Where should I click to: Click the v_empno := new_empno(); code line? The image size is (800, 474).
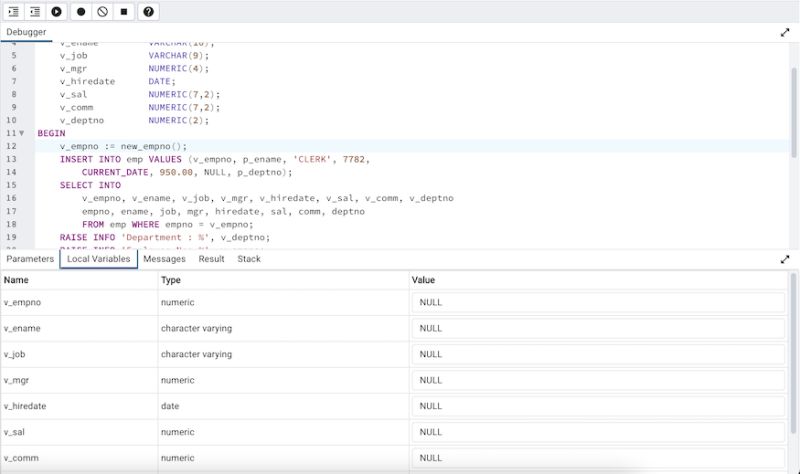123,146
